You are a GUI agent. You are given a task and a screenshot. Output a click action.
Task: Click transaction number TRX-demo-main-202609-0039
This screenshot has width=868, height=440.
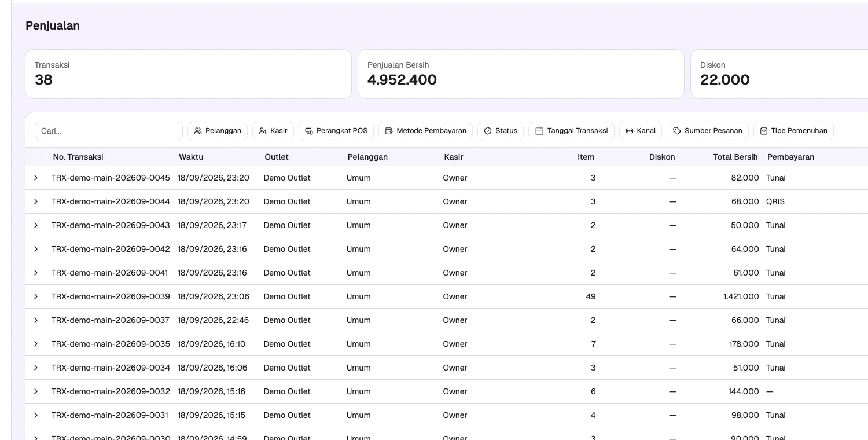pos(111,296)
